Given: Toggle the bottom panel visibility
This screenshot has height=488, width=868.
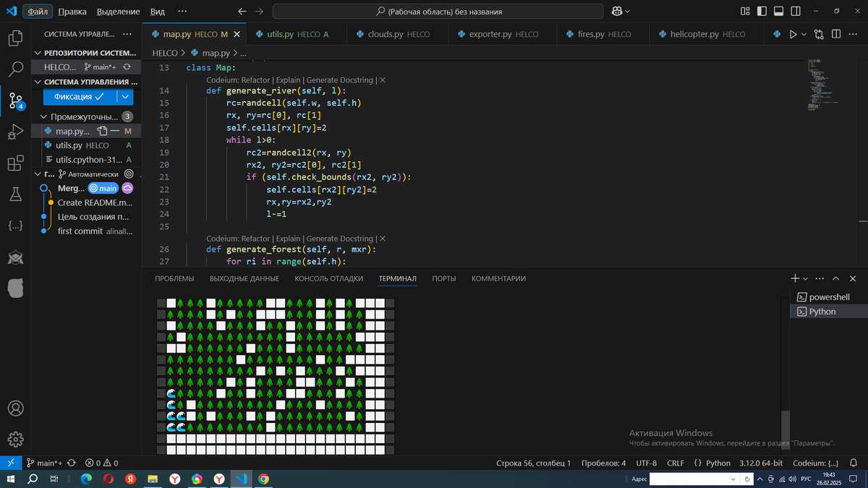Looking at the screenshot, I should [779, 12].
